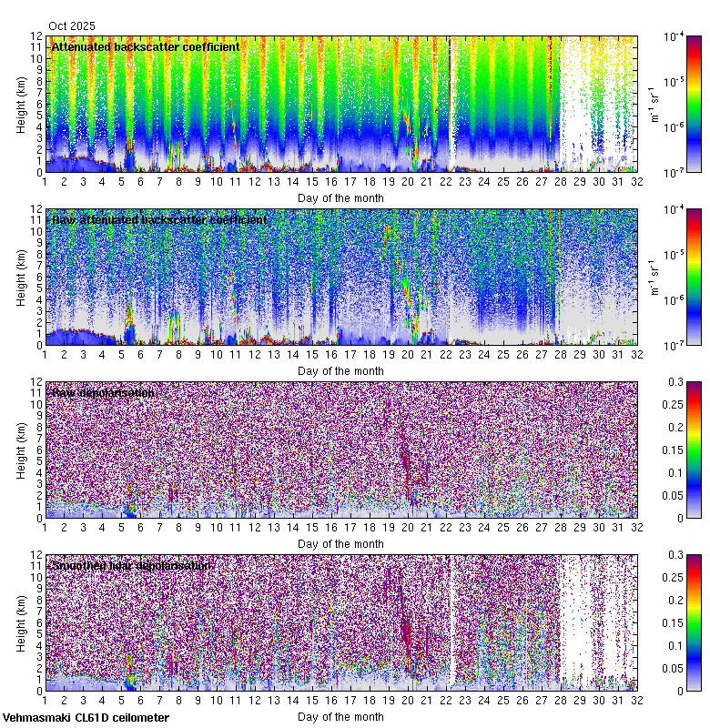Click the 0.3 label on raw depolarisation colorbar
Viewport: 710px width, 728px height.
pyautogui.click(x=675, y=382)
